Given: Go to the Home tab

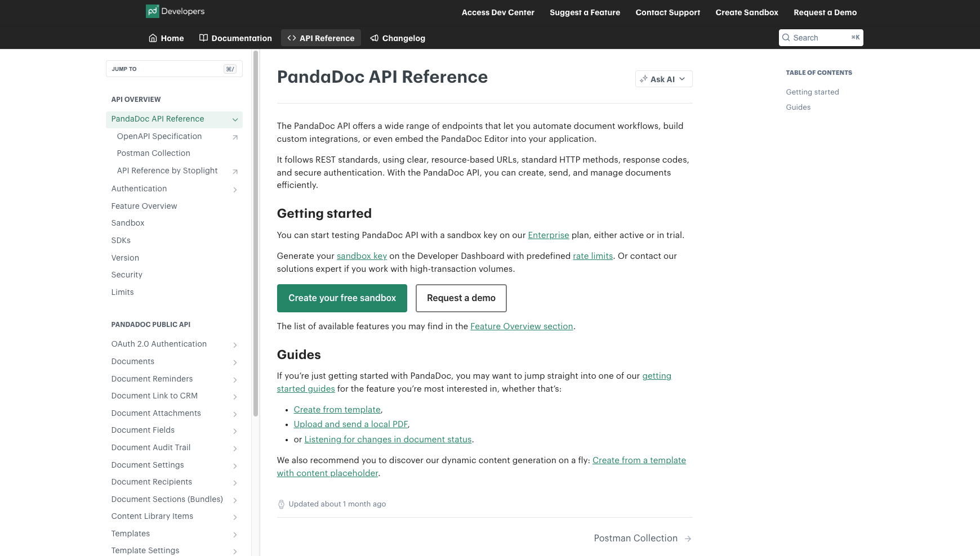Looking at the screenshot, I should [166, 38].
